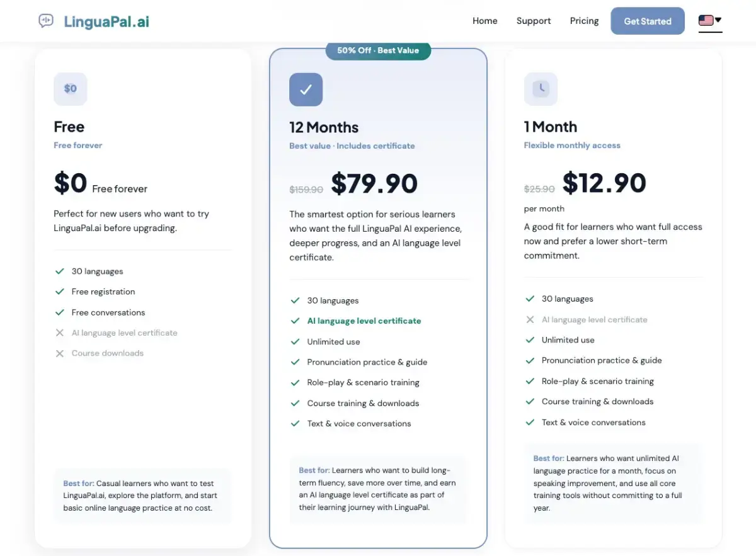756x556 pixels.
Task: Click the X icon beside certificate in 1 Month plan
Action: point(530,320)
